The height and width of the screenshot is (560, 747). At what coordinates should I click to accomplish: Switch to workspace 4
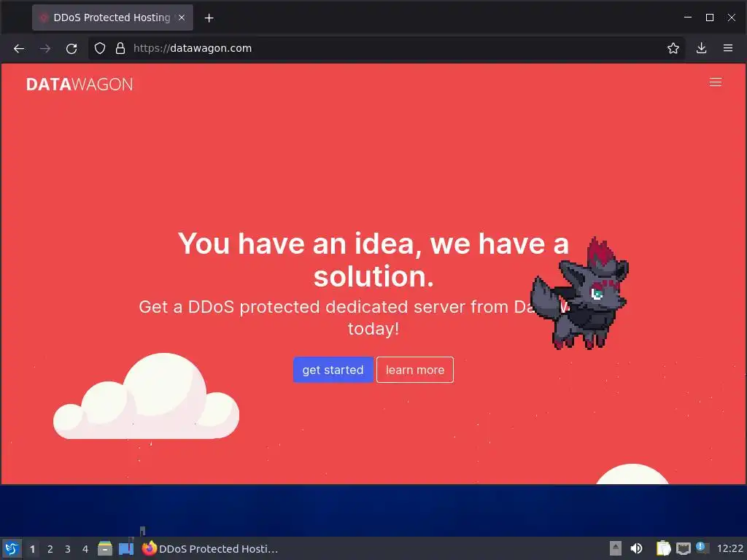85,549
